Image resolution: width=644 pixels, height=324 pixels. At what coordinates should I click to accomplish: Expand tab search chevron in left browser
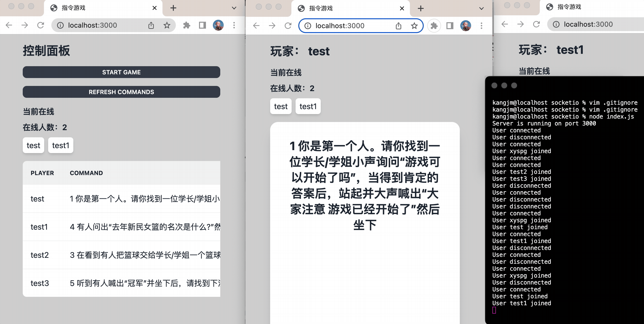234,8
